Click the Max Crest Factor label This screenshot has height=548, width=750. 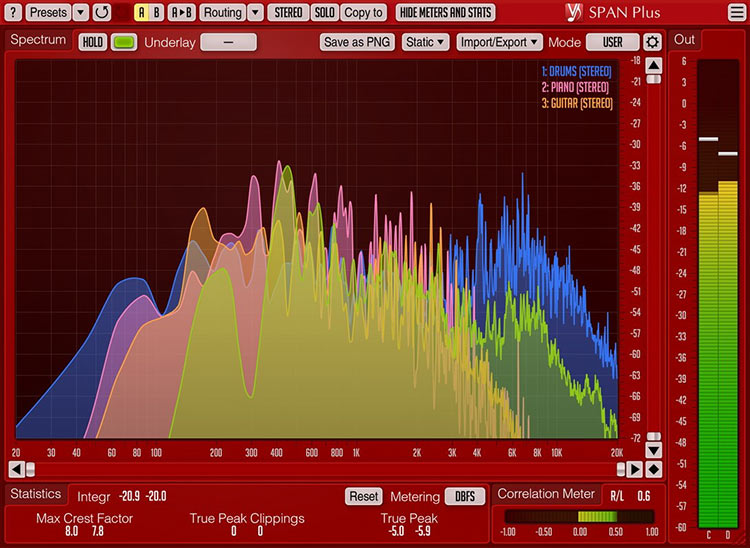(x=85, y=518)
